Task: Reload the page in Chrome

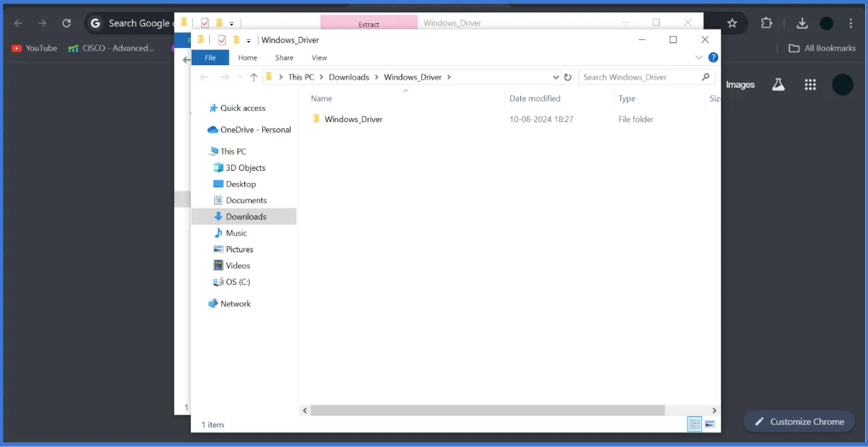Action: click(x=67, y=23)
